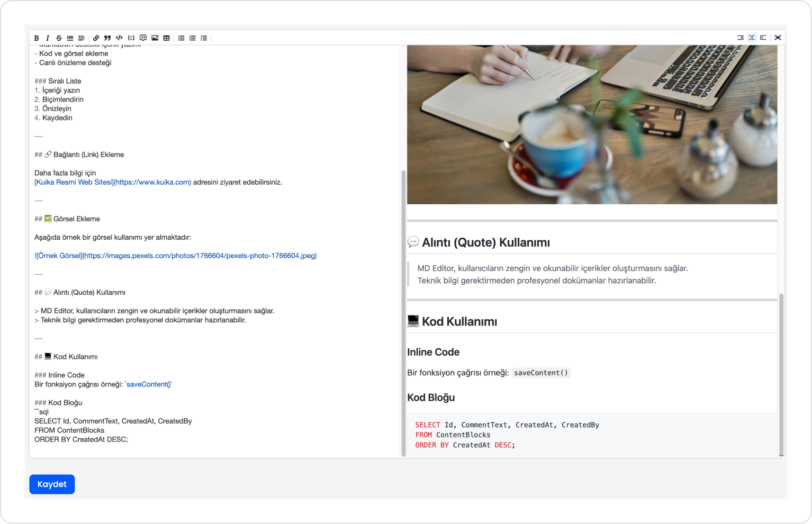Click '1. İçeriği yazın' list line in editor

click(x=57, y=91)
